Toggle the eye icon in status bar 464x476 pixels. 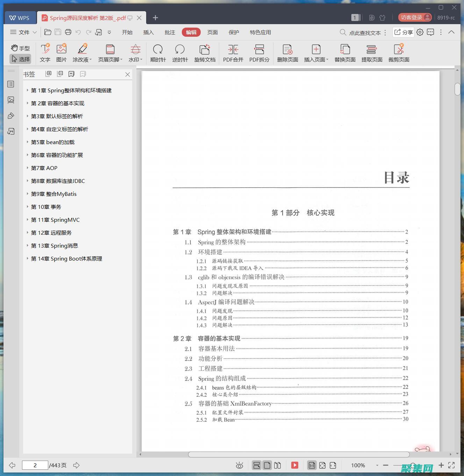[239, 465]
